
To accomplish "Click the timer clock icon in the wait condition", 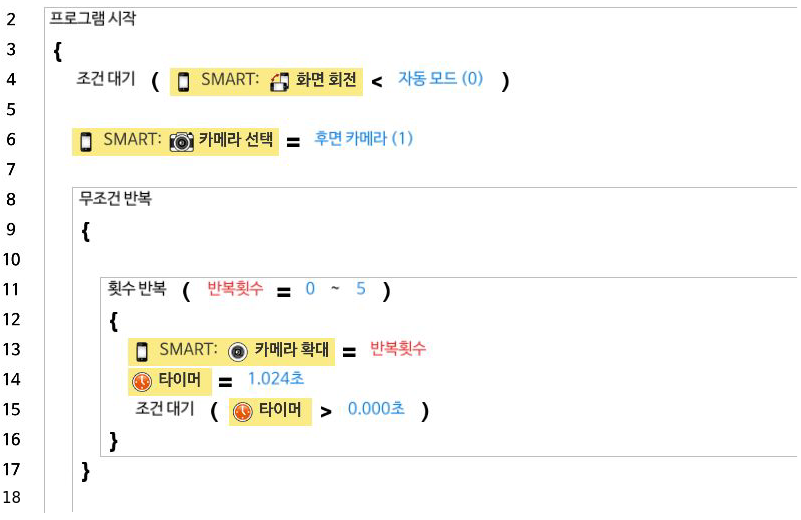I will (242, 411).
